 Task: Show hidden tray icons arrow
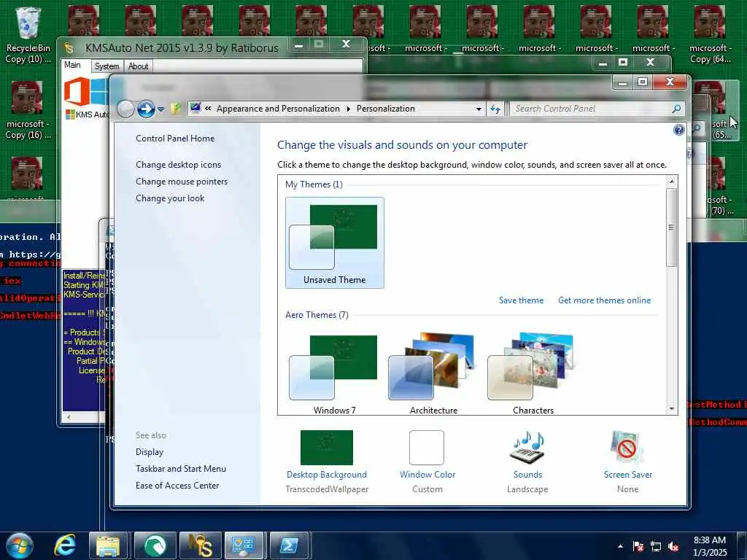pyautogui.click(x=620, y=546)
